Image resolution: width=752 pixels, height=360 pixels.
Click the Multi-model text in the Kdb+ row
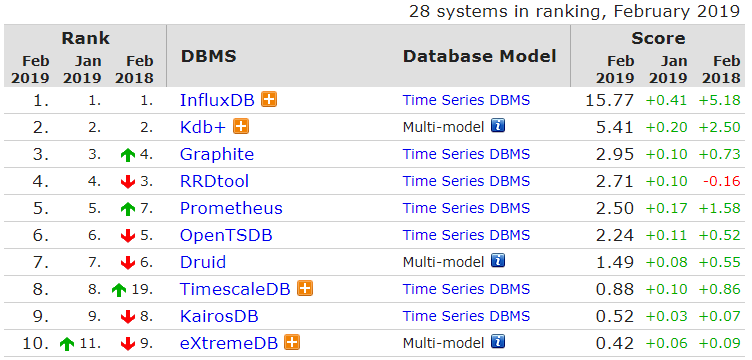point(444,127)
